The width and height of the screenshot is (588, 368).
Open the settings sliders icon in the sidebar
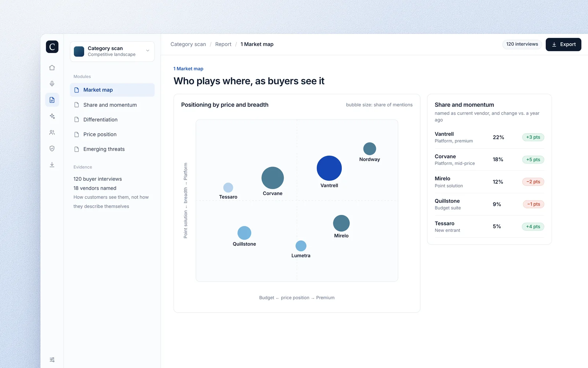[x=52, y=360]
